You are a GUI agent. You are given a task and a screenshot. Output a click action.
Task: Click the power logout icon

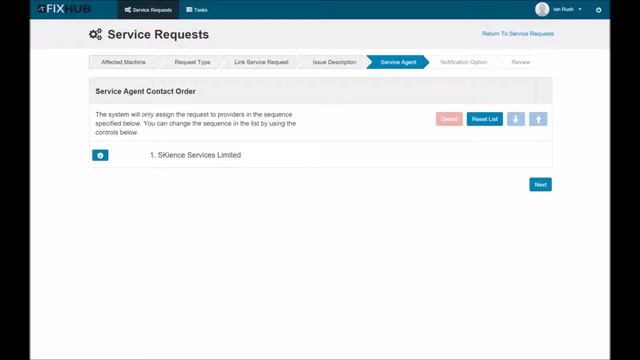coord(598,10)
